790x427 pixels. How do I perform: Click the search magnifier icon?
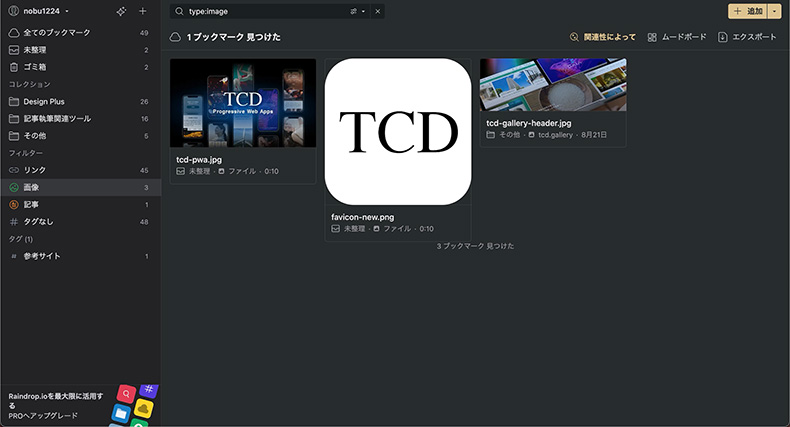coord(179,11)
